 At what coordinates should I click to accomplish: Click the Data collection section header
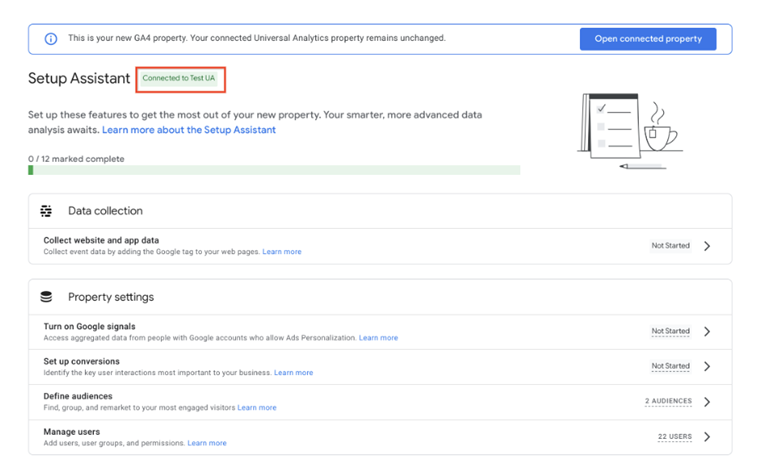(105, 211)
